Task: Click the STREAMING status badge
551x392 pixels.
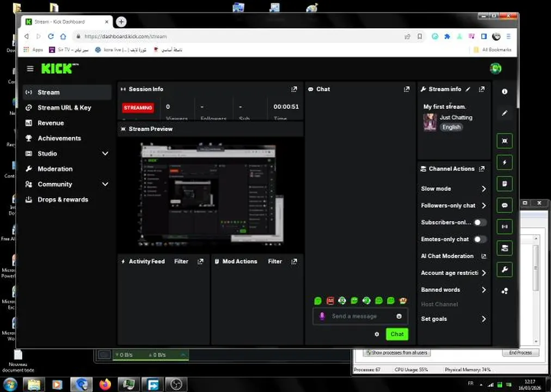Action: click(x=138, y=108)
